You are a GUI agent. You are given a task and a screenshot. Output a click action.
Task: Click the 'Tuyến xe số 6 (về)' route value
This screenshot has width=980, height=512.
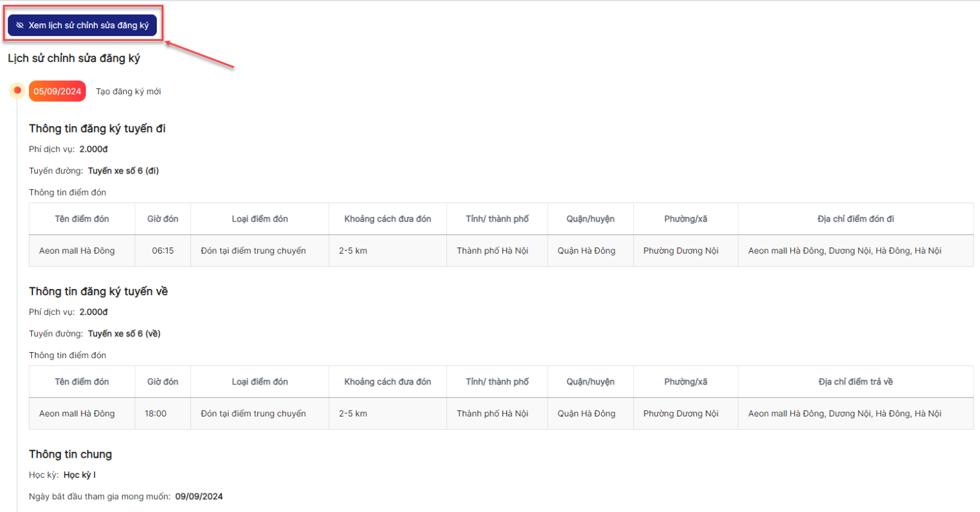click(x=124, y=334)
